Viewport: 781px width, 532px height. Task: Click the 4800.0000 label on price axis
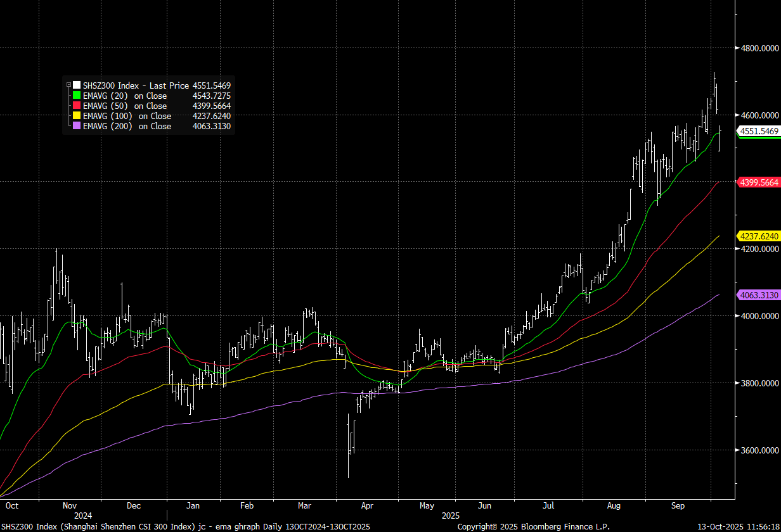[759, 48]
